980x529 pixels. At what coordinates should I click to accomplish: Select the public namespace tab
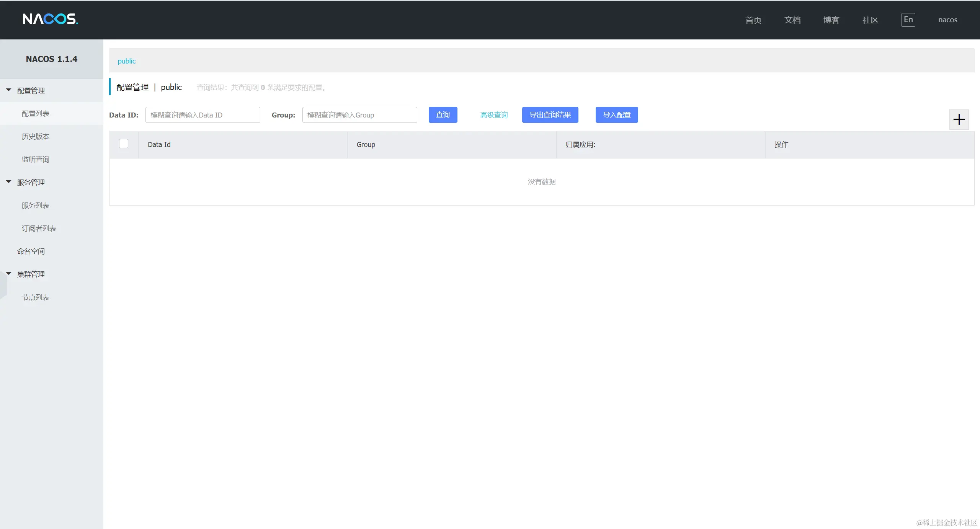(126, 61)
